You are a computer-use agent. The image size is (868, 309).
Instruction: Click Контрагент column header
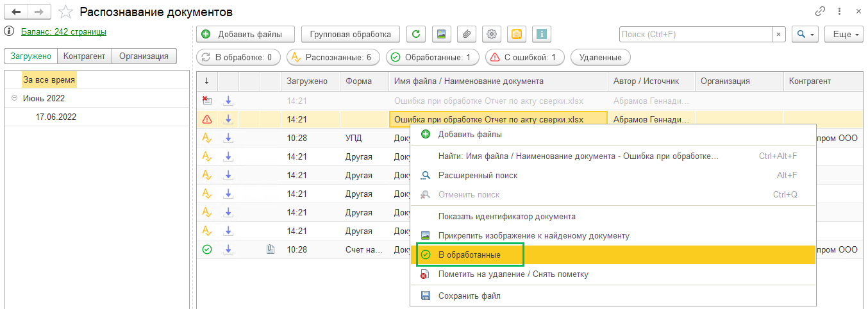[823, 81]
